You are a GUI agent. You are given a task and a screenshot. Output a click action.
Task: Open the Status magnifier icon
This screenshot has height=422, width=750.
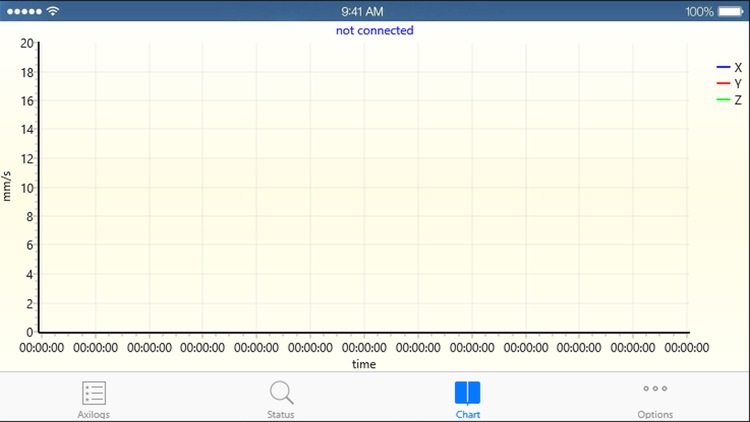pos(281,393)
